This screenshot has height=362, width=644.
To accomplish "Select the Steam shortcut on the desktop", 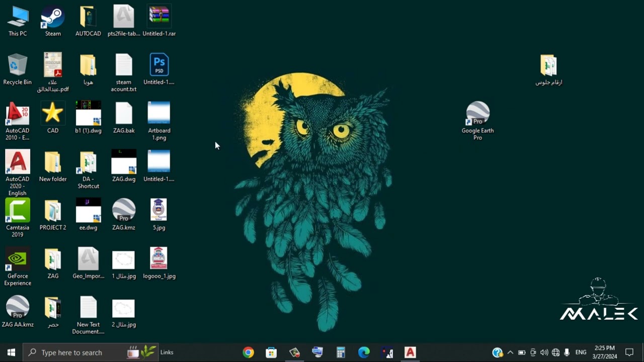I will pyautogui.click(x=53, y=21).
